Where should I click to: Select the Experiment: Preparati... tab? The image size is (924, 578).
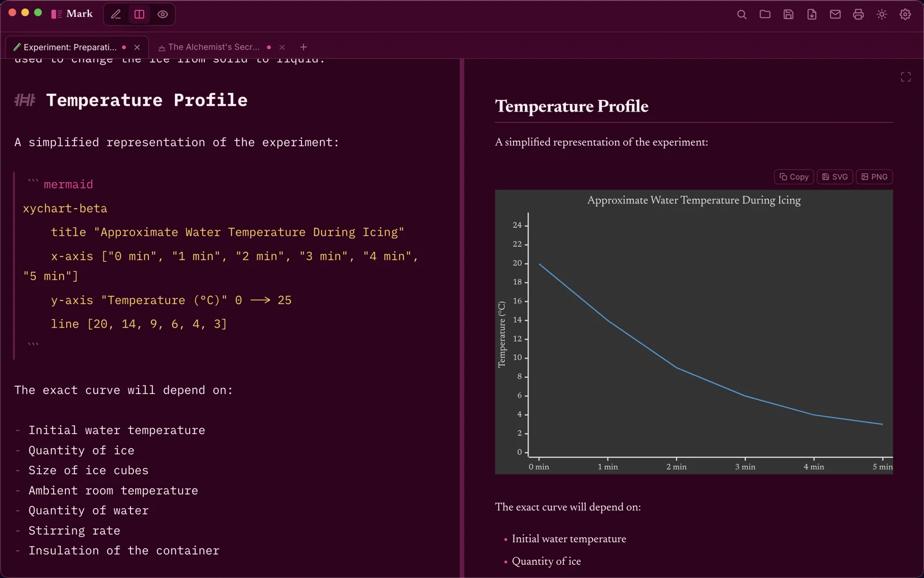[69, 47]
